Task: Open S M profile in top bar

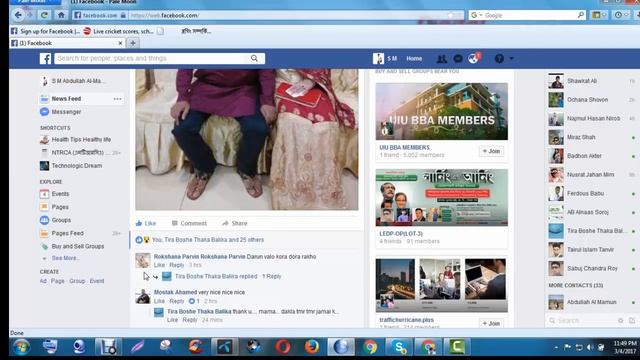Action: (x=384, y=59)
